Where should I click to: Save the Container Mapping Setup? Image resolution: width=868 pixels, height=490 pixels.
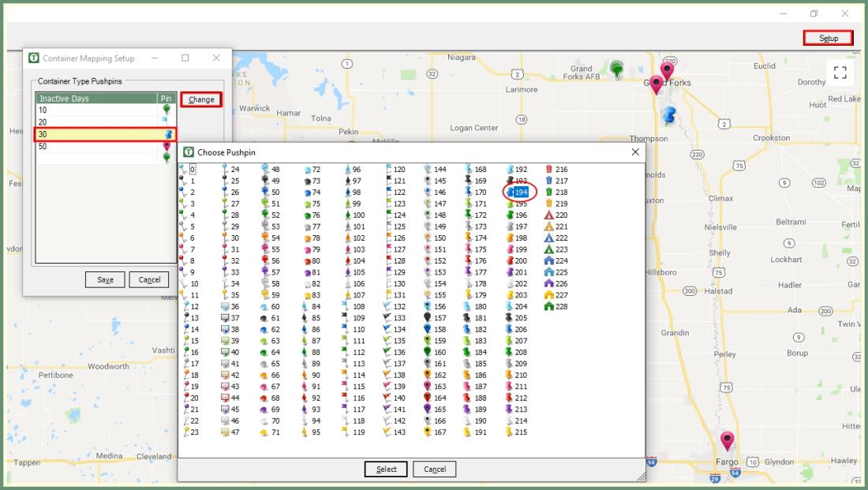(x=105, y=279)
